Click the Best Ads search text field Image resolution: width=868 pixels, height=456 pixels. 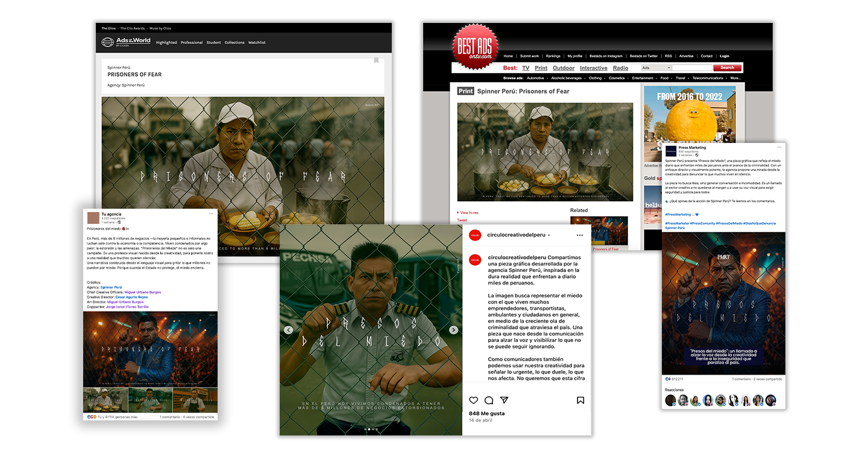[693, 68]
